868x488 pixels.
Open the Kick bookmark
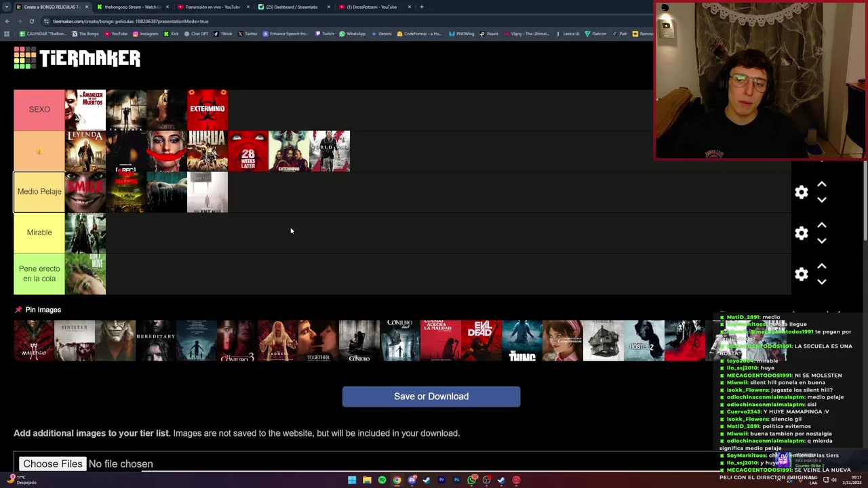pos(171,34)
